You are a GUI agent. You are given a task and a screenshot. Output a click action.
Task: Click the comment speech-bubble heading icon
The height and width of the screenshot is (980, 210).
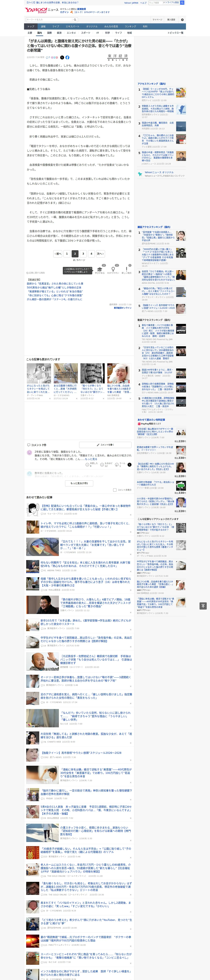click(29, 445)
